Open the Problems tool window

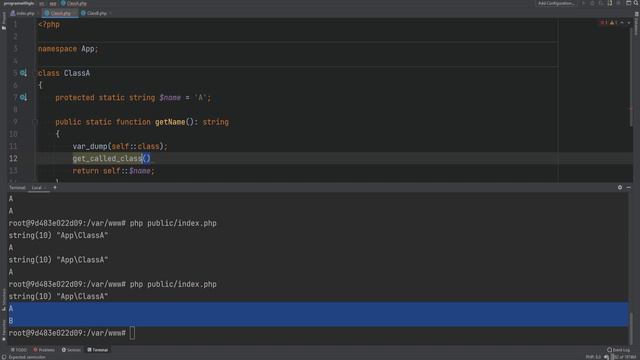click(x=44, y=350)
